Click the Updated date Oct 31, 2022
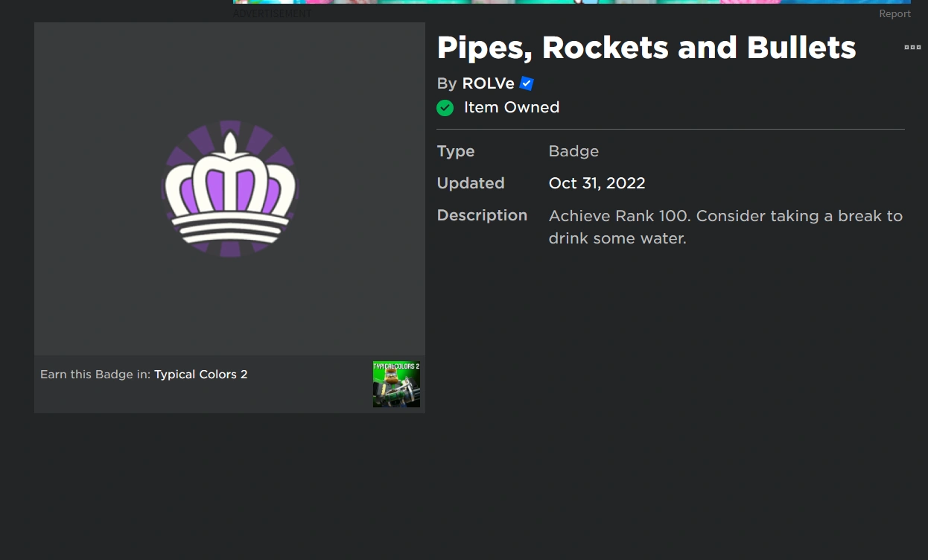Screen dimensions: 928x560 pyautogui.click(x=597, y=183)
